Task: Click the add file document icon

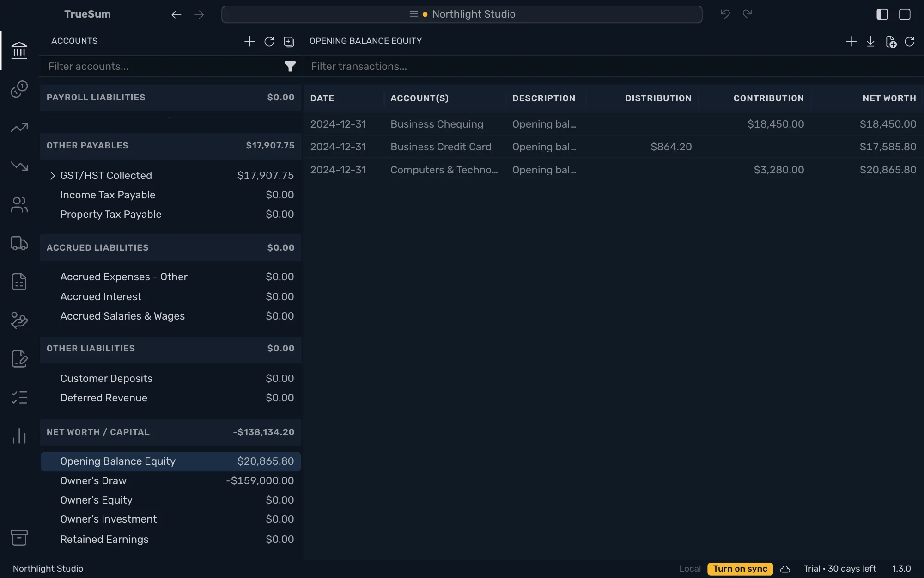Action: point(891,42)
